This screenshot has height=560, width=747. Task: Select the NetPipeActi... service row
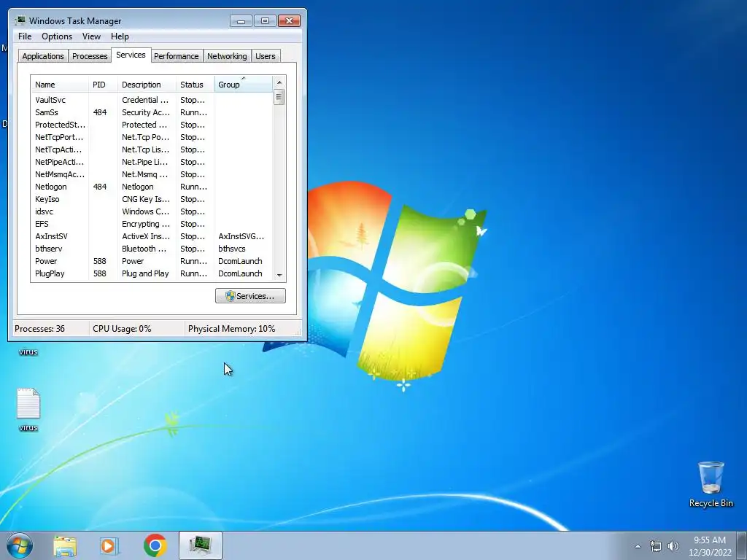[x=152, y=162]
